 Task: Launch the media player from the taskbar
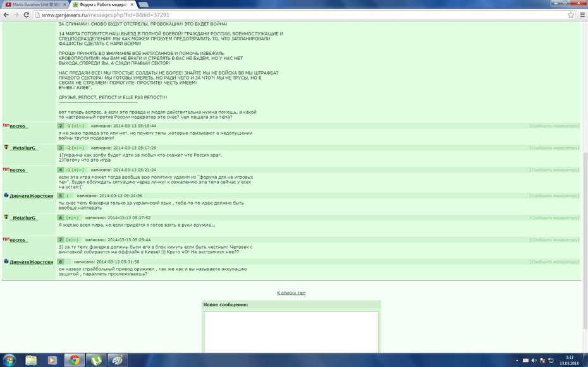[52, 360]
